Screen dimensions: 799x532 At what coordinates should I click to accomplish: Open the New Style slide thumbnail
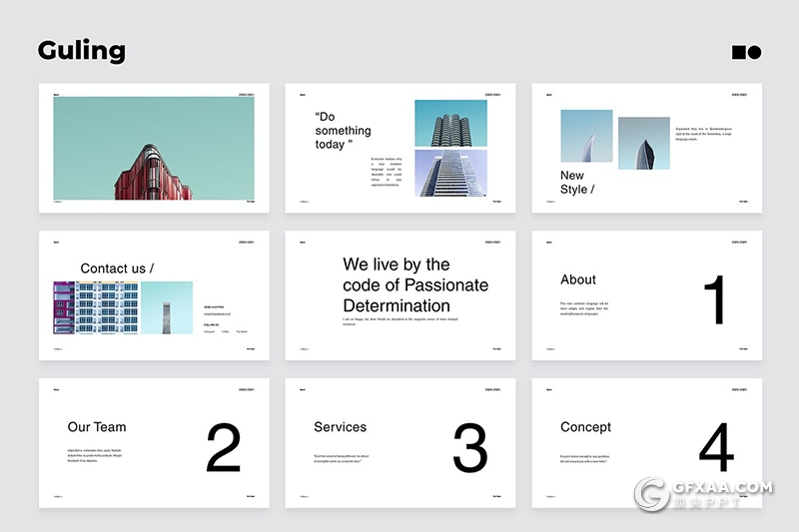(x=646, y=148)
